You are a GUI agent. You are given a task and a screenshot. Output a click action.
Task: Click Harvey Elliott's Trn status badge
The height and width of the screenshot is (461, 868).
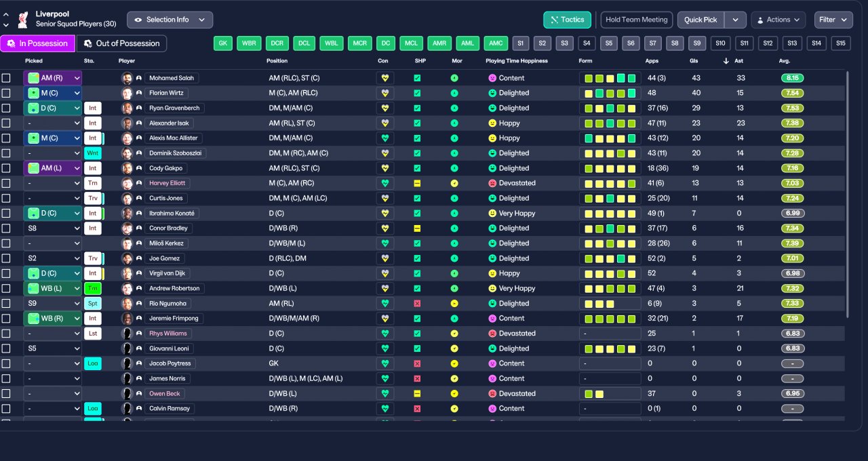coord(92,183)
